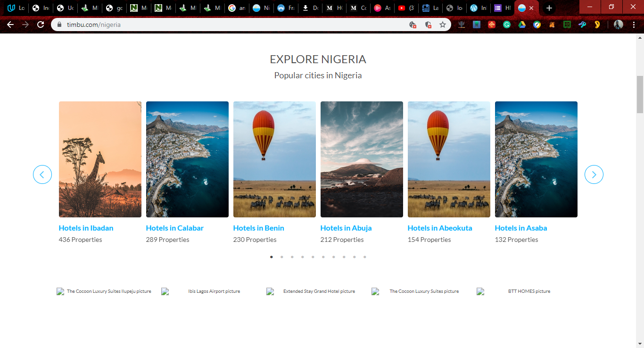This screenshot has width=644, height=348.
Task: Click the vertical scrollbar thumb
Action: (640, 94)
